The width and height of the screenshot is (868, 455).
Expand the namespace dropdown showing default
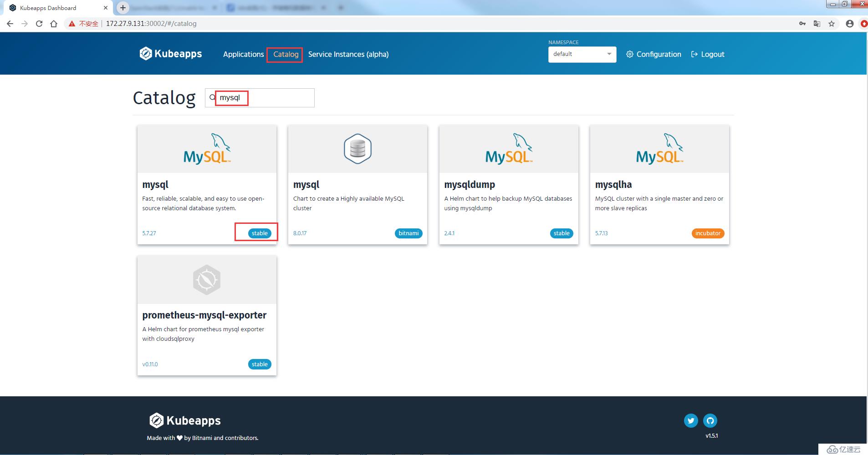(x=582, y=54)
